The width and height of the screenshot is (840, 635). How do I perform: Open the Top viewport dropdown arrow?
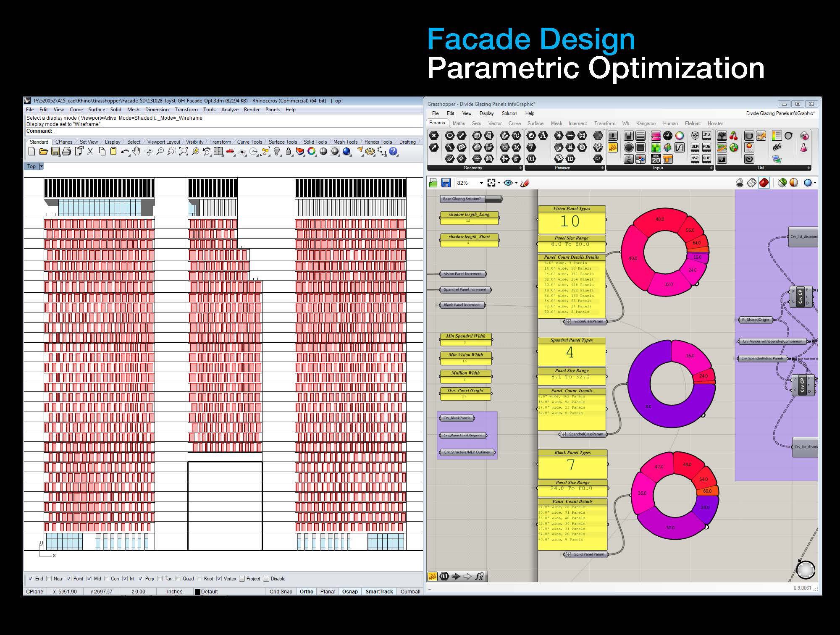point(41,166)
